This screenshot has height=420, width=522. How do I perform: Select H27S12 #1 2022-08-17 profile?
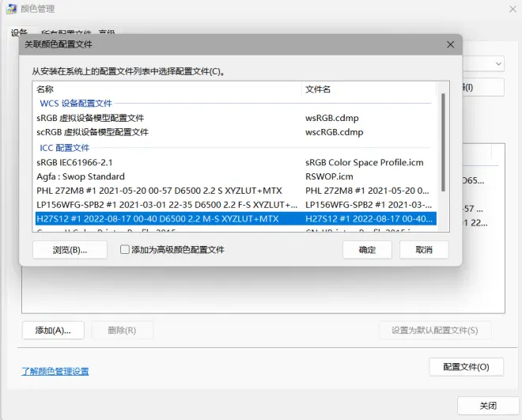pos(236,218)
